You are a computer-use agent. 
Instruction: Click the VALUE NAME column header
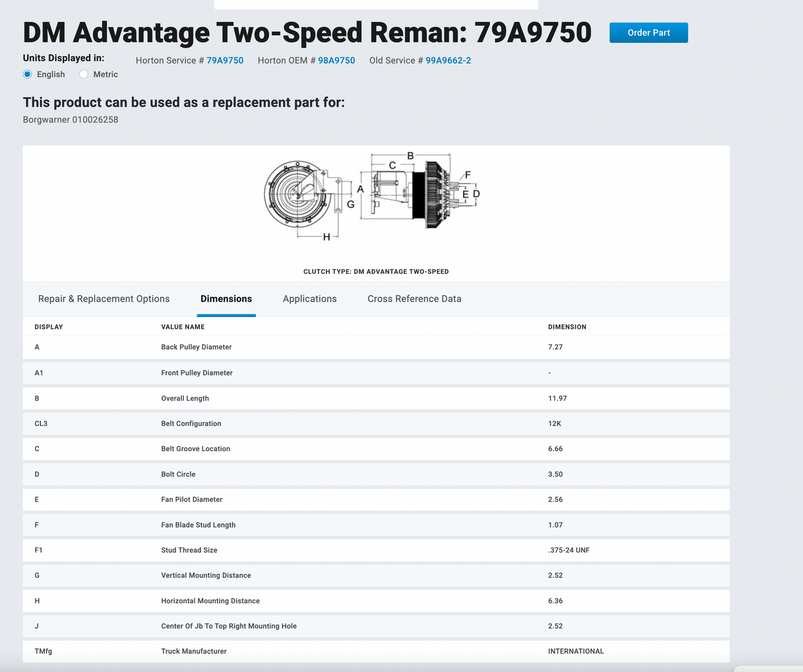pyautogui.click(x=183, y=327)
